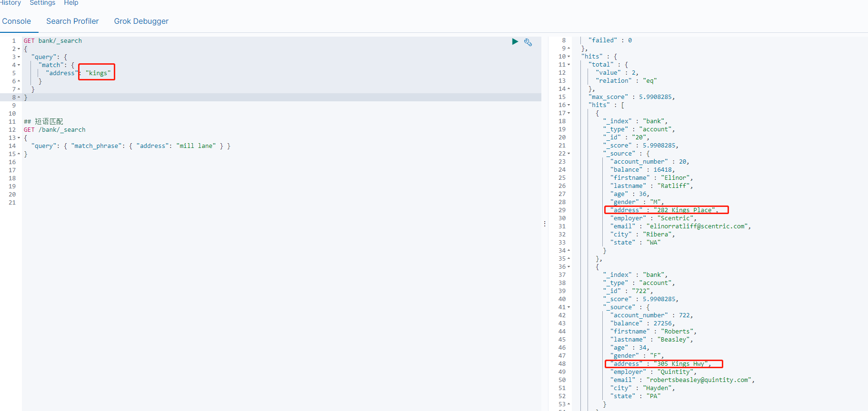
Task: Click the "gender" : "M" output line
Action: click(637, 202)
